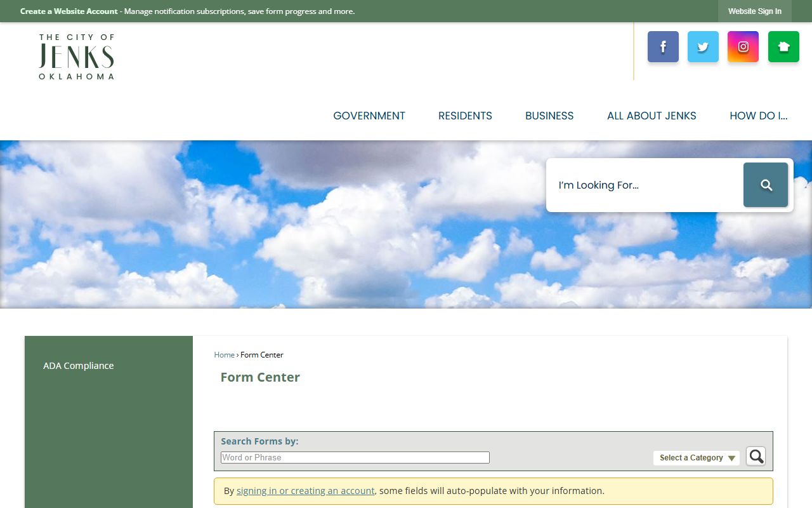
Task: Open the Facebook social icon
Action: click(x=663, y=47)
